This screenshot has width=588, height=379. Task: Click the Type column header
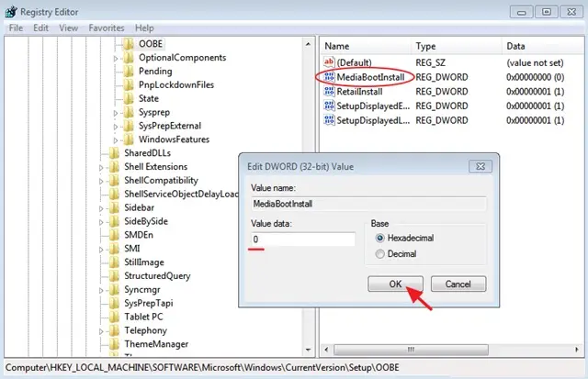click(458, 46)
